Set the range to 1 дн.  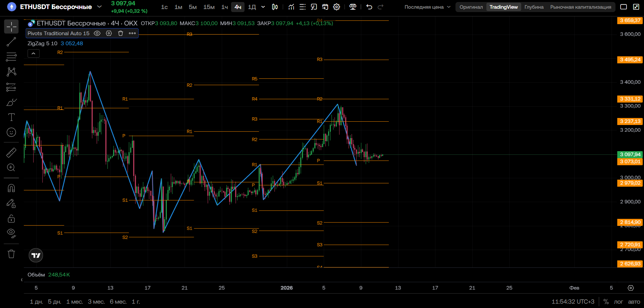pyautogui.click(x=36, y=302)
